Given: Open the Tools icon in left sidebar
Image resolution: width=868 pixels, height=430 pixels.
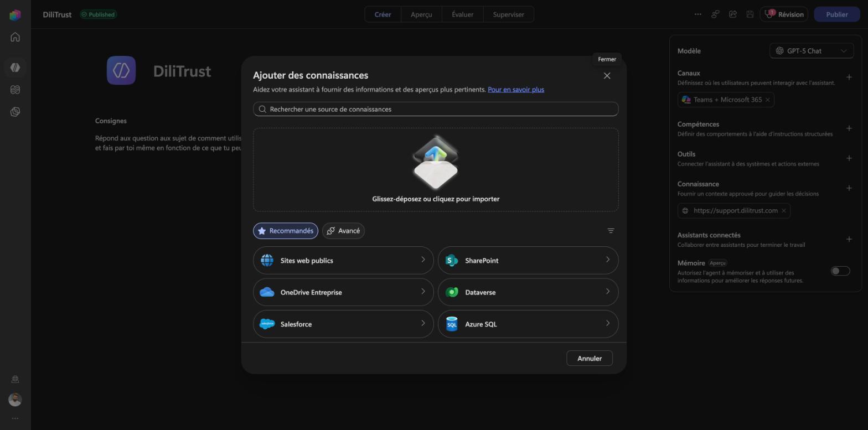Looking at the screenshot, I should (x=15, y=112).
